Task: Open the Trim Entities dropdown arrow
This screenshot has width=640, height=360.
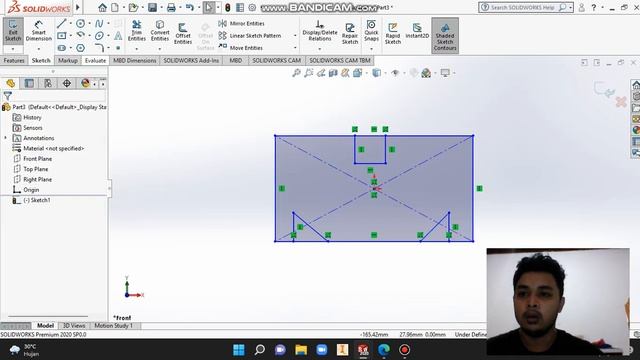Action: pyautogui.click(x=137, y=49)
